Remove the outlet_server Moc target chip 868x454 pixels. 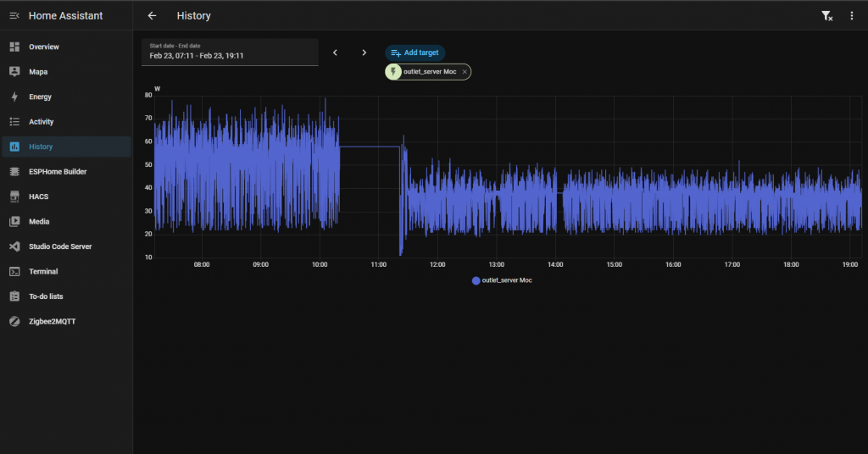(465, 72)
